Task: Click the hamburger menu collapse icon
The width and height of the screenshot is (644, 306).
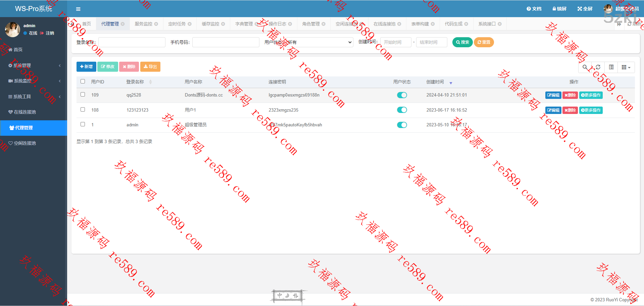Action: (x=78, y=9)
